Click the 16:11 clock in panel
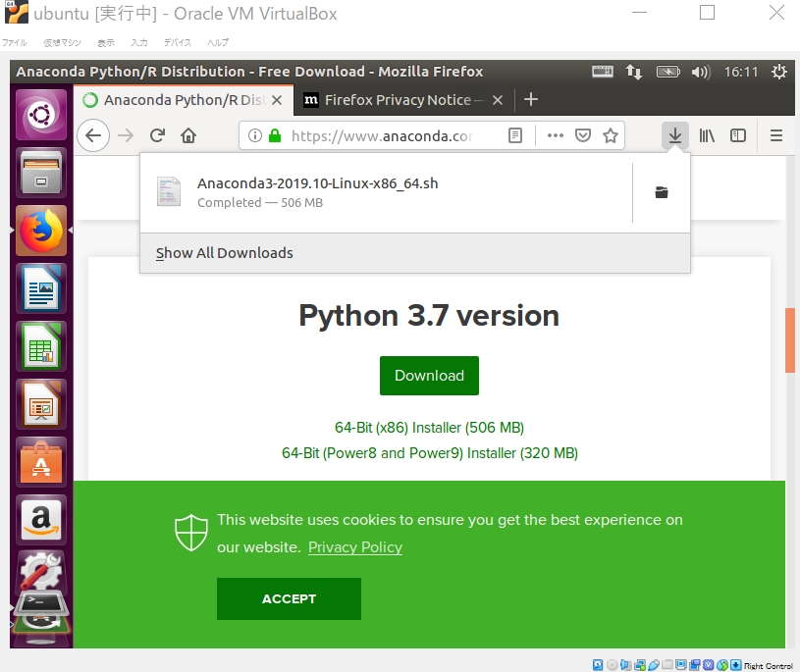The image size is (800, 672). click(x=741, y=72)
